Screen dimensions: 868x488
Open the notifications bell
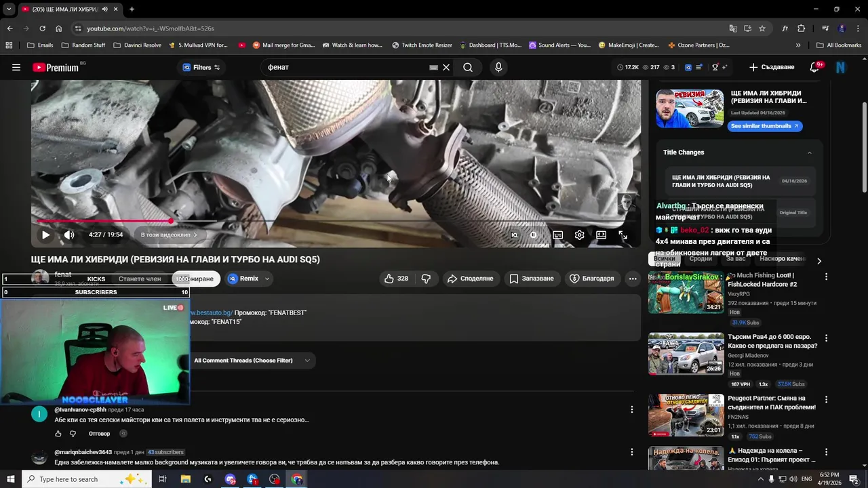click(x=815, y=67)
